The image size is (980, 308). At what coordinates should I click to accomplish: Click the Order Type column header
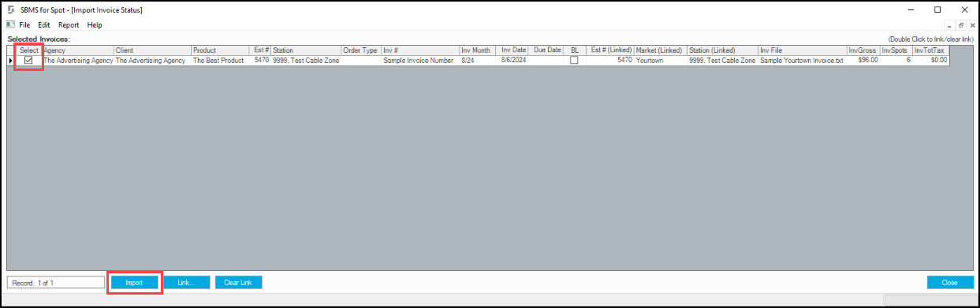coord(361,50)
